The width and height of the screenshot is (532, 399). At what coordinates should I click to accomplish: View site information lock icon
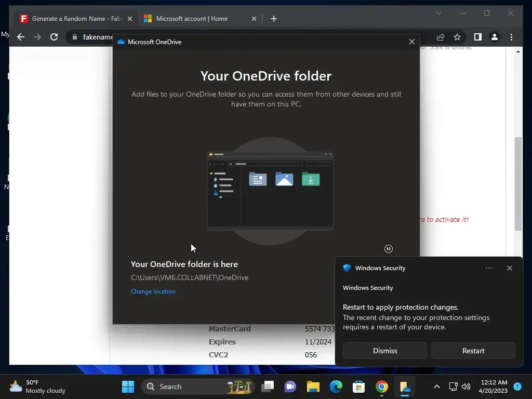[x=75, y=37]
